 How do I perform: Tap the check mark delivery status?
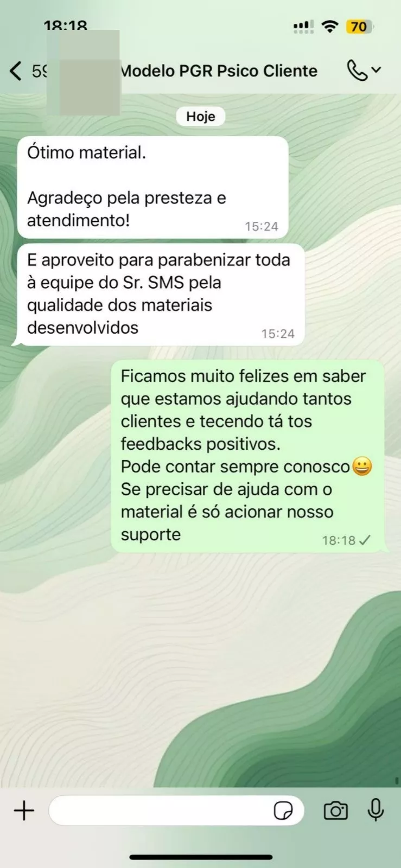(365, 540)
